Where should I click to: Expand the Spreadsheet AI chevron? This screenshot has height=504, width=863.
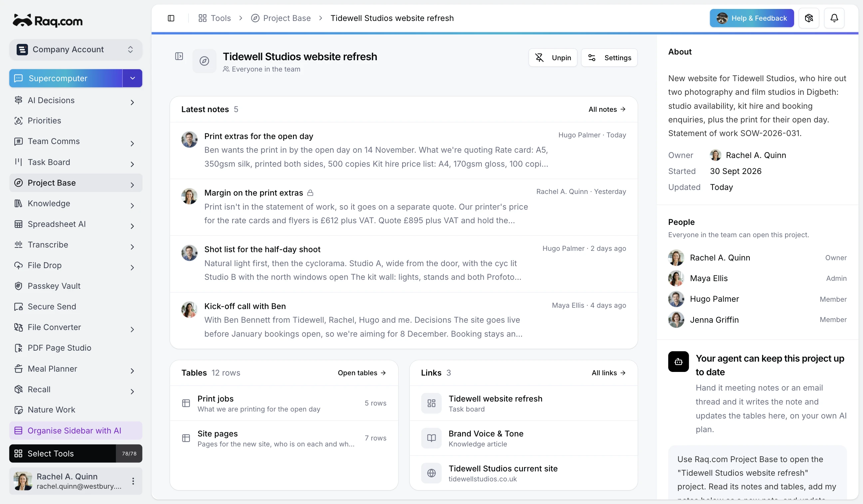(132, 226)
